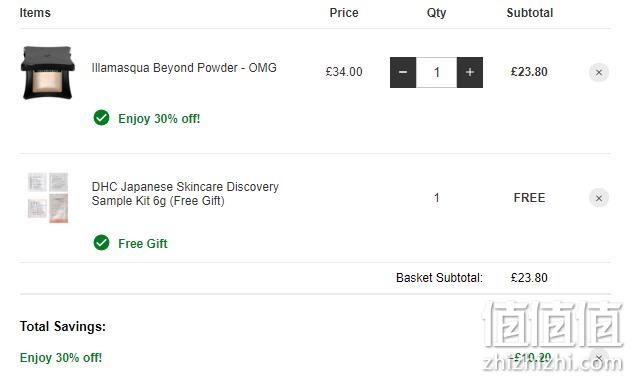The image size is (632, 380).
Task: Remove DHC Sample Kit free gift
Action: 599,198
